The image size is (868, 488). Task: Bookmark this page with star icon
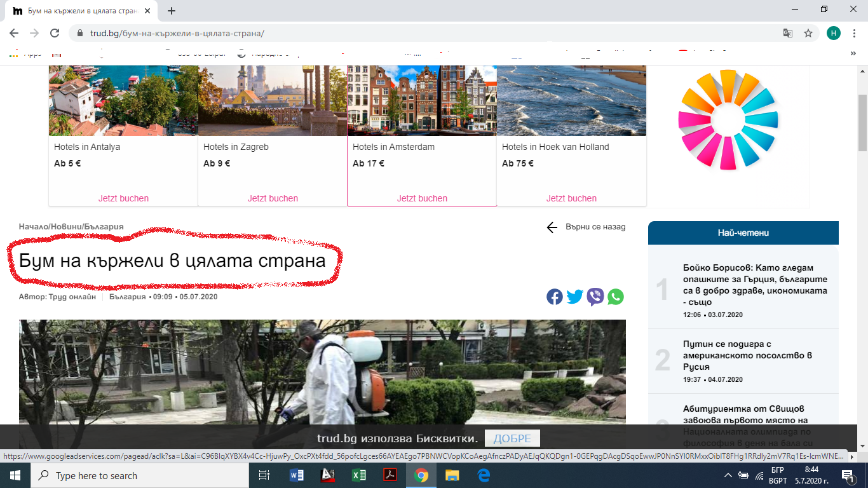(808, 33)
